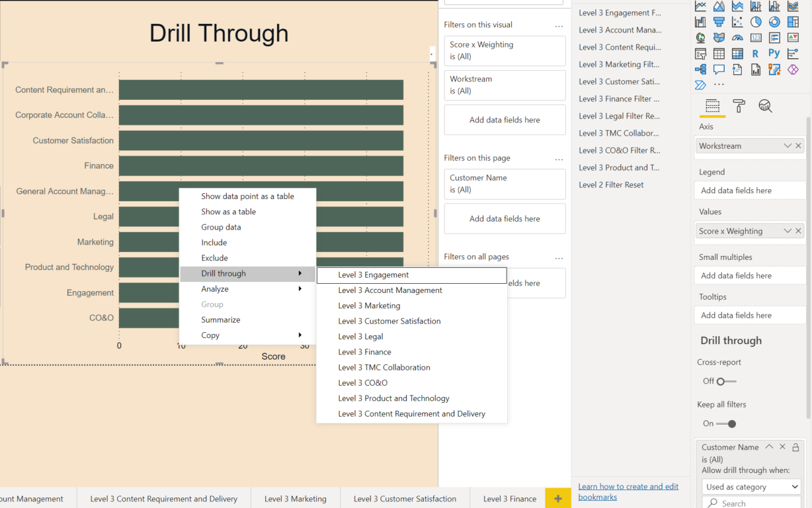Expand Workstream field dropdown in Axis
This screenshot has width=812, height=508.
point(787,146)
